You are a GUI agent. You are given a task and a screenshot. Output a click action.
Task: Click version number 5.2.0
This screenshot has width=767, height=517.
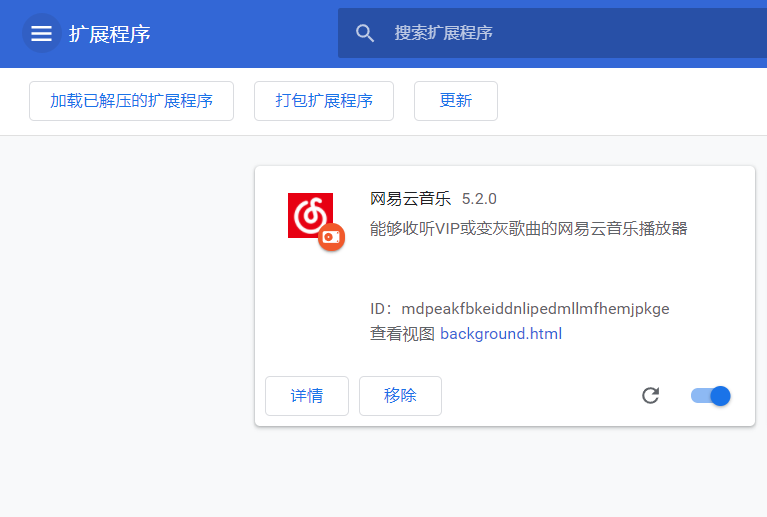click(479, 199)
